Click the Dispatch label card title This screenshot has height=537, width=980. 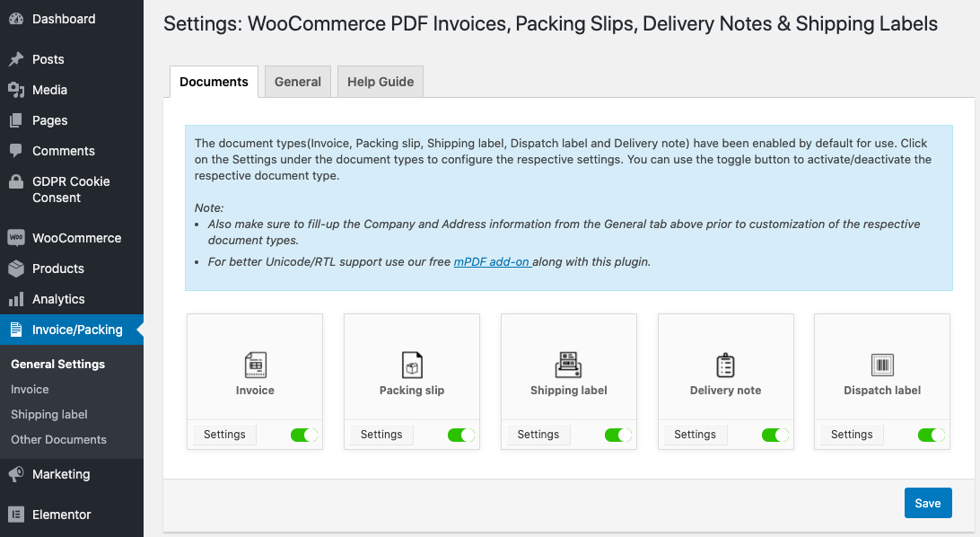(882, 390)
